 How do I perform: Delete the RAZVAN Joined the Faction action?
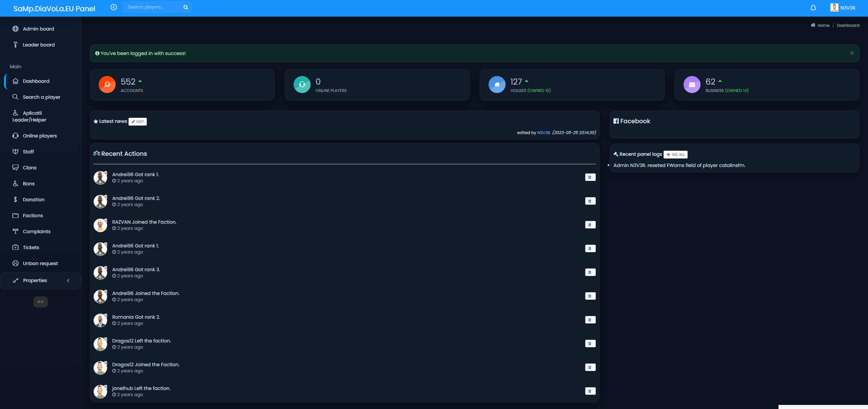click(590, 225)
